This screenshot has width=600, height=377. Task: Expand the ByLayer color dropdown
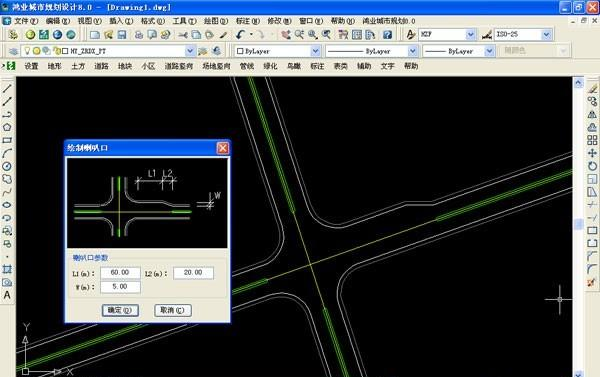pyautogui.click(x=315, y=51)
